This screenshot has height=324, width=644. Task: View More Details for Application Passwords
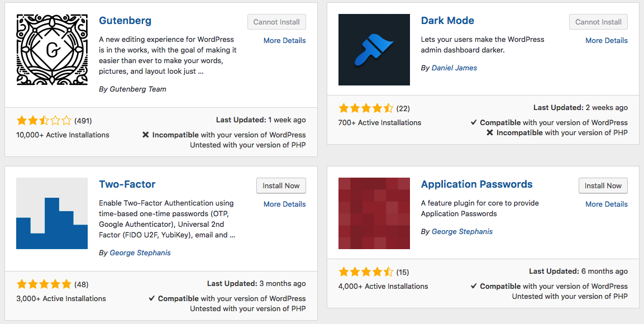click(x=606, y=204)
